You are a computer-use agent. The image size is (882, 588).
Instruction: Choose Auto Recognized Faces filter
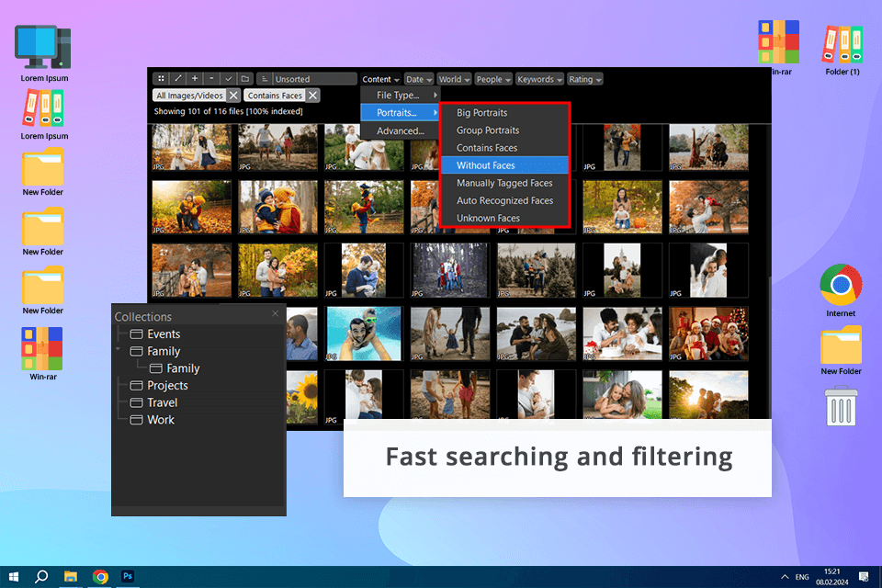coord(504,200)
